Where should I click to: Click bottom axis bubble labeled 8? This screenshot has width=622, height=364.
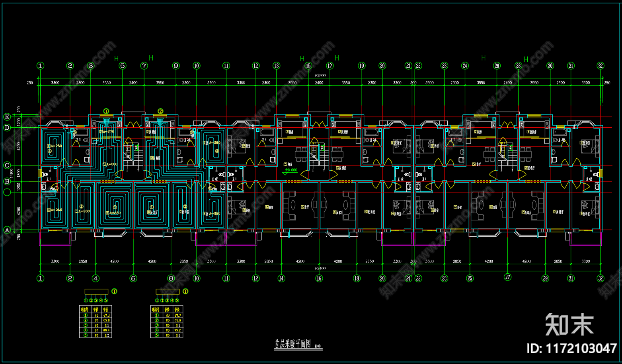(x=171, y=278)
